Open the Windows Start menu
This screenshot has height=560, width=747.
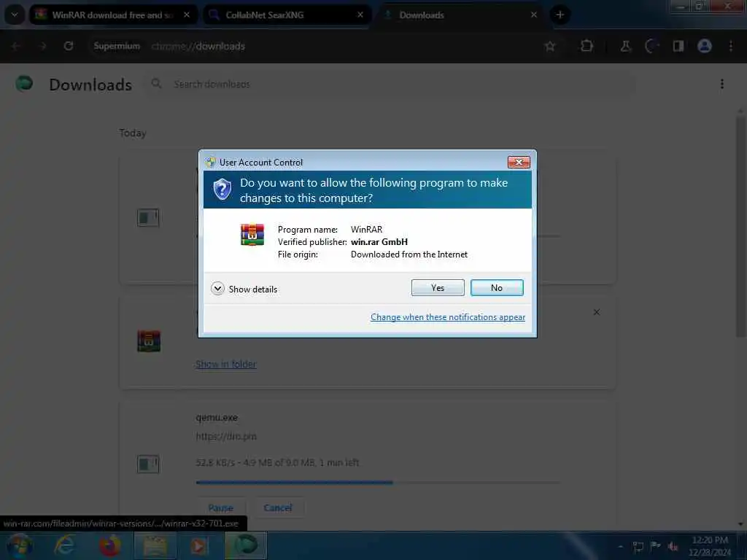point(19,545)
